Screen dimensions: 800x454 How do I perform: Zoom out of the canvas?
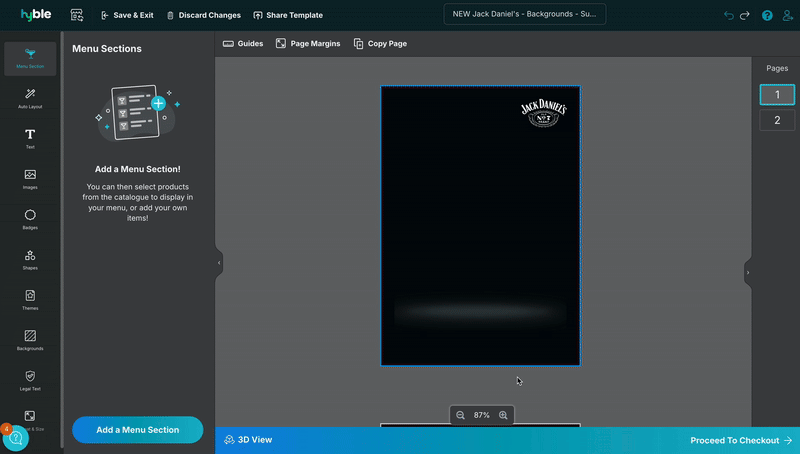[x=460, y=415]
